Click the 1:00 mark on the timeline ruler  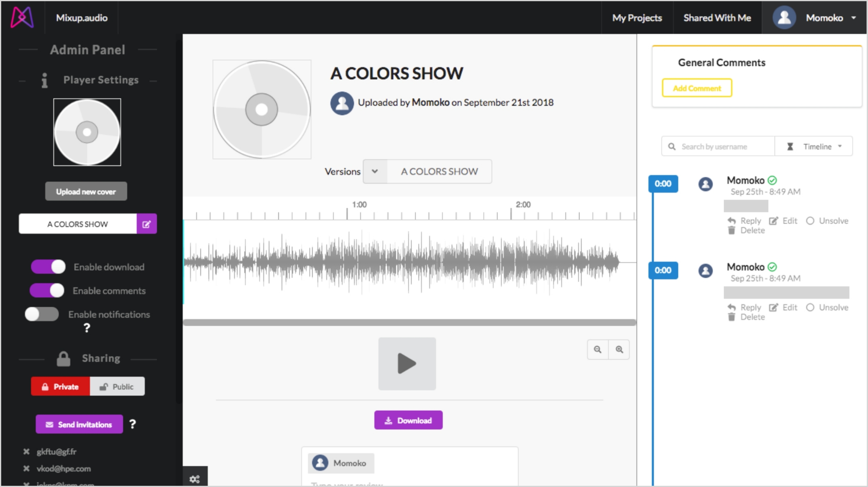pyautogui.click(x=359, y=204)
